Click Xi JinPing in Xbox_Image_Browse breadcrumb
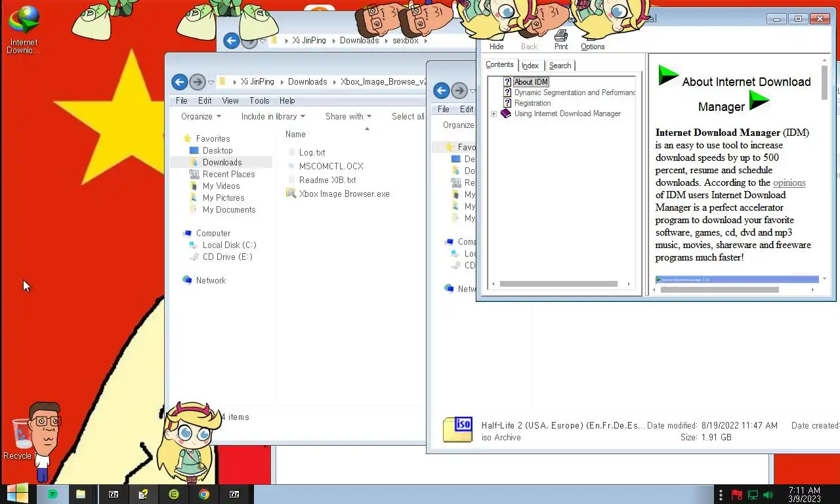Screen dimensions: 840x504 [x=257, y=82]
